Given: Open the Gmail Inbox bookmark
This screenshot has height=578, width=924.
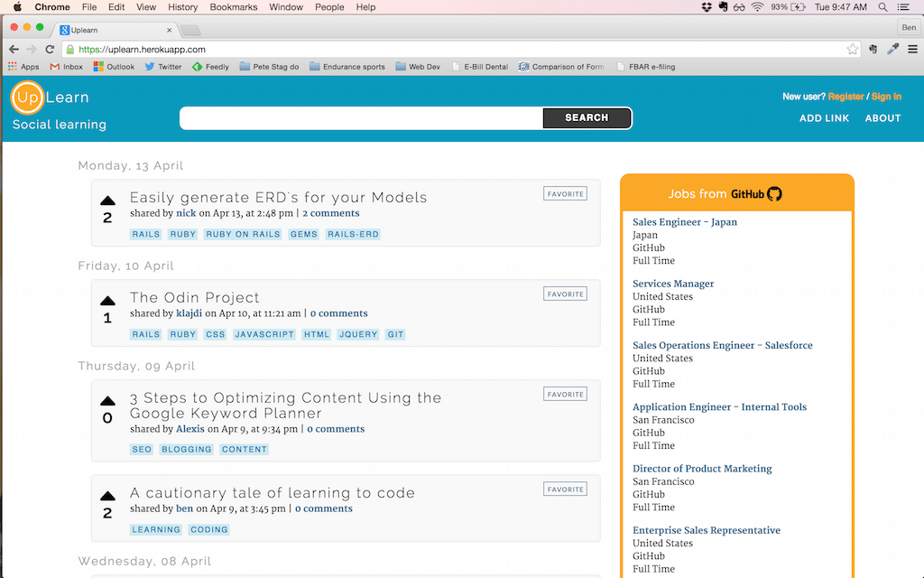Looking at the screenshot, I should click(x=67, y=67).
